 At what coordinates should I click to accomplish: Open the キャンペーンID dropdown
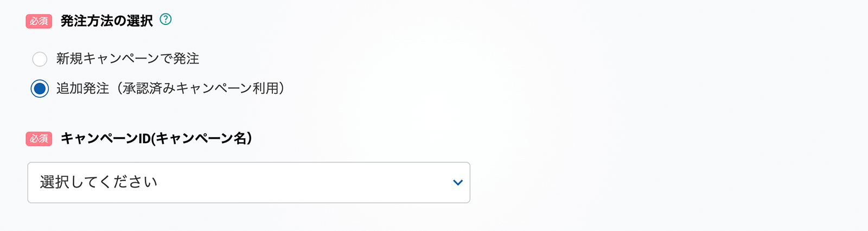click(x=248, y=183)
